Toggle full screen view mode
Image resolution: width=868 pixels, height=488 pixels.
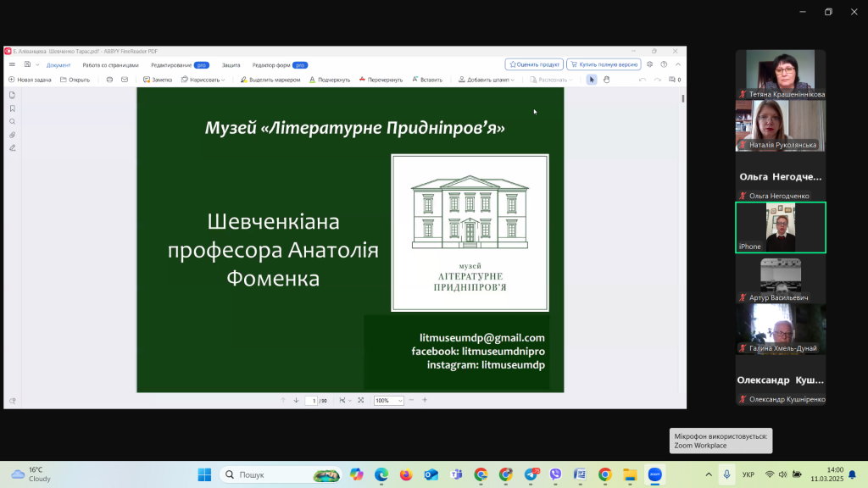pos(361,400)
